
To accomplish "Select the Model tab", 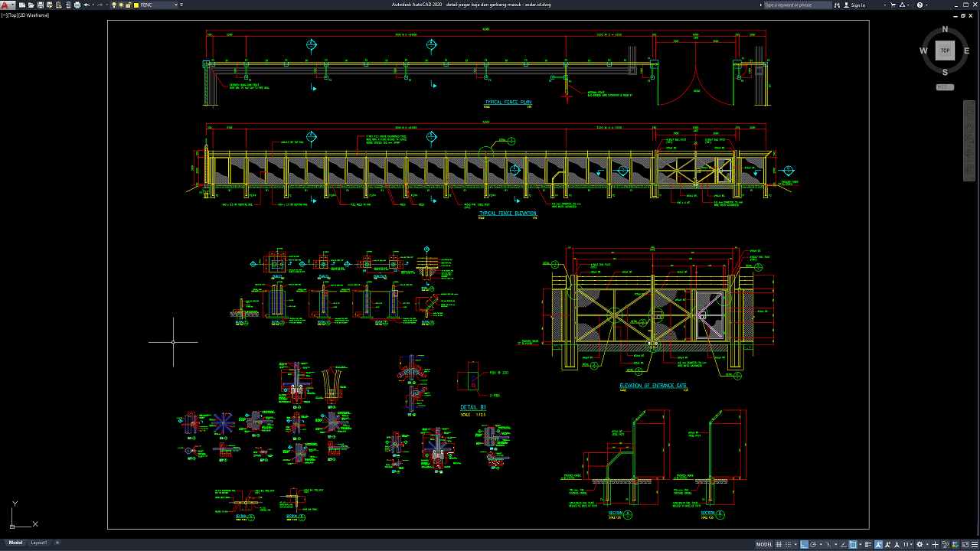I will [15, 543].
